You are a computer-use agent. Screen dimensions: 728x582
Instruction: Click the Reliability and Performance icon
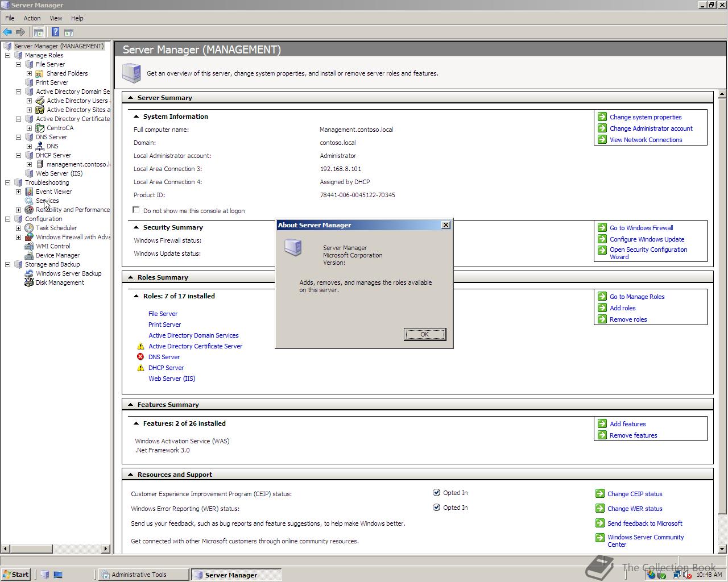(x=29, y=210)
